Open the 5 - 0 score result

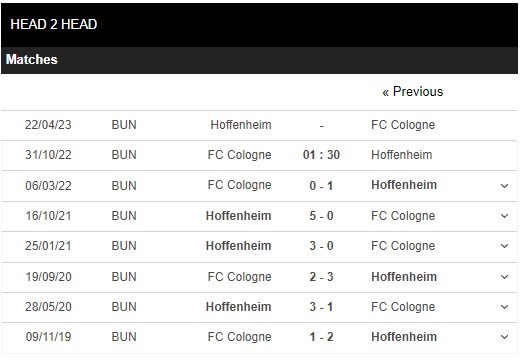321,216
